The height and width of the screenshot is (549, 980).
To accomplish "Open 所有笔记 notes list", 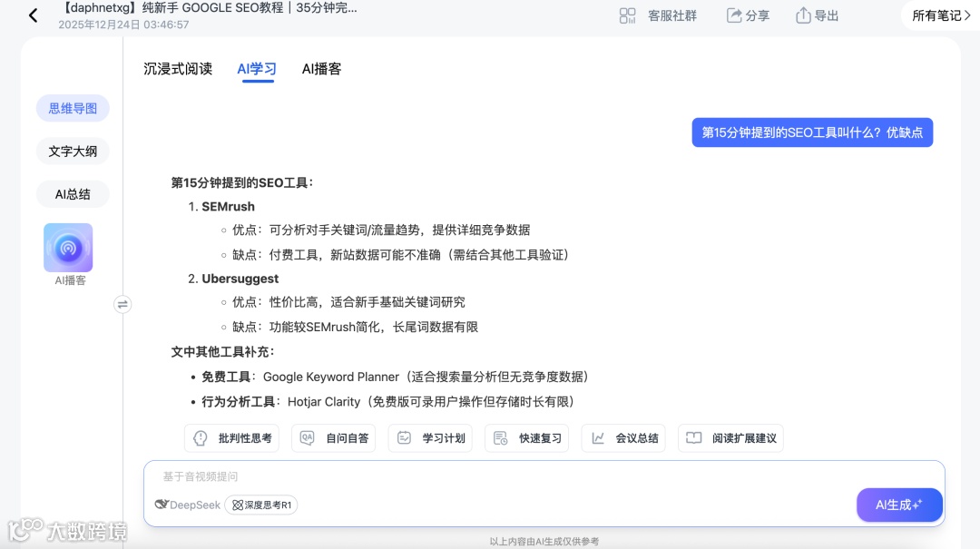I will (941, 15).
